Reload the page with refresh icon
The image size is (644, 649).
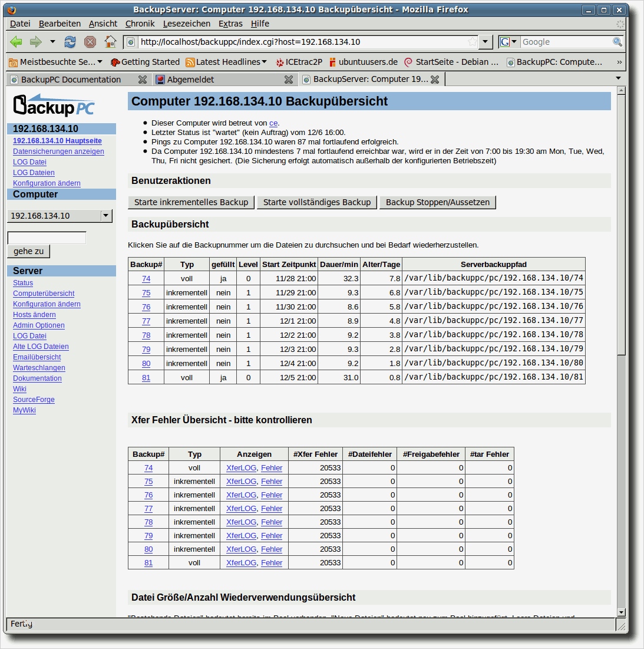coord(70,42)
